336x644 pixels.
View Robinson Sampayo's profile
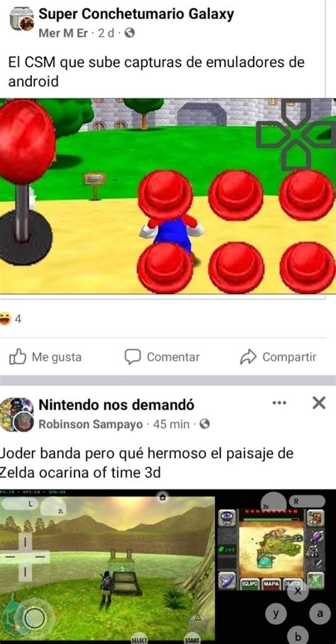click(x=91, y=424)
